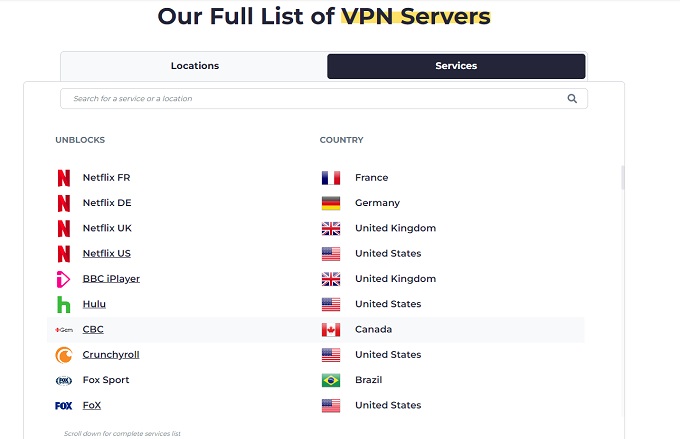Select the Services tab
Viewport: 680px width, 439px height.
(456, 66)
